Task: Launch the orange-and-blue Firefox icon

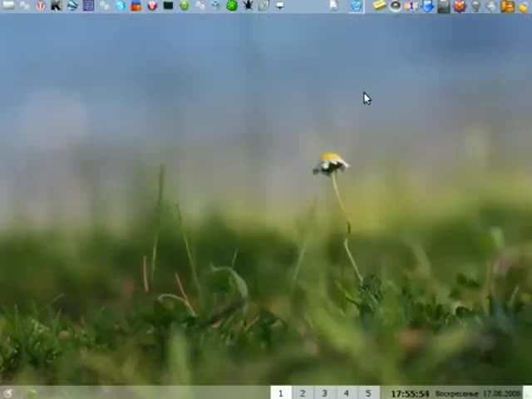Action: tap(136, 6)
